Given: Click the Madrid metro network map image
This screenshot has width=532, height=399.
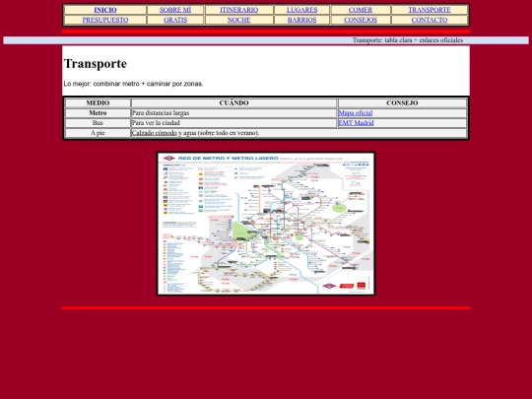Looking at the screenshot, I should 266,224.
